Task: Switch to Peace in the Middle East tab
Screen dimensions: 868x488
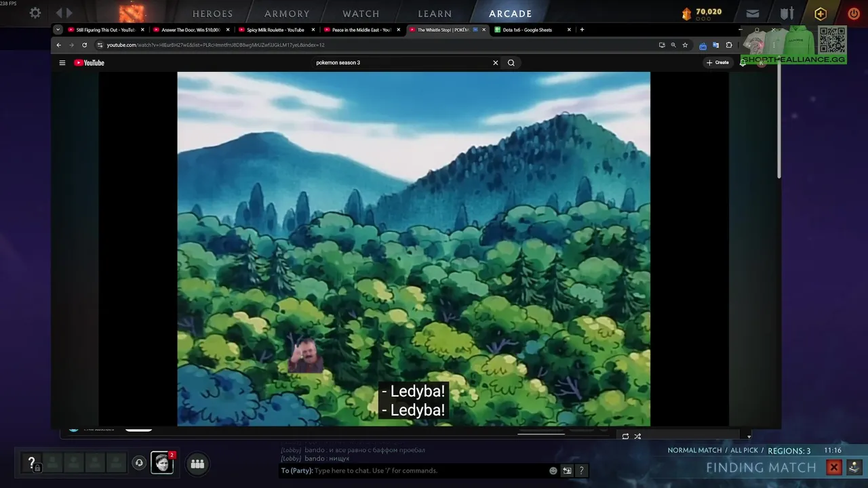Action: coord(361,30)
